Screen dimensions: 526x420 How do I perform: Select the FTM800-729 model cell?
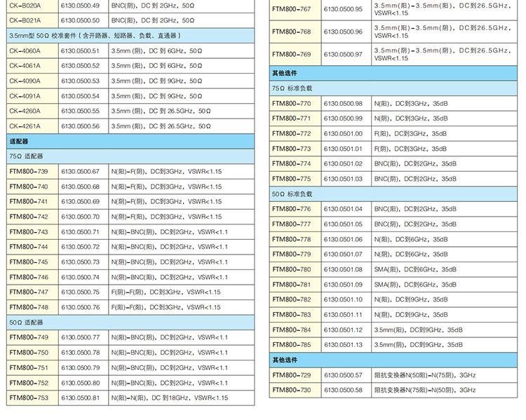coord(291,375)
